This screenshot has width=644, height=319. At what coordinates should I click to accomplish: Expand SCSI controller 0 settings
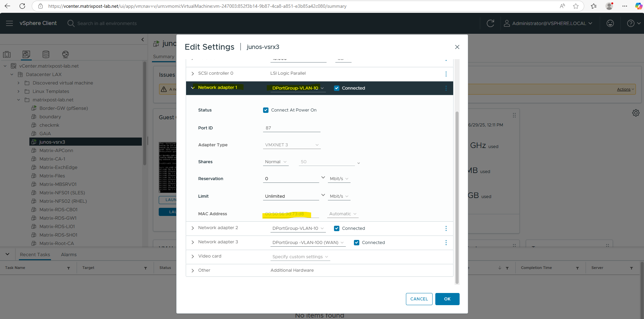pos(193,73)
